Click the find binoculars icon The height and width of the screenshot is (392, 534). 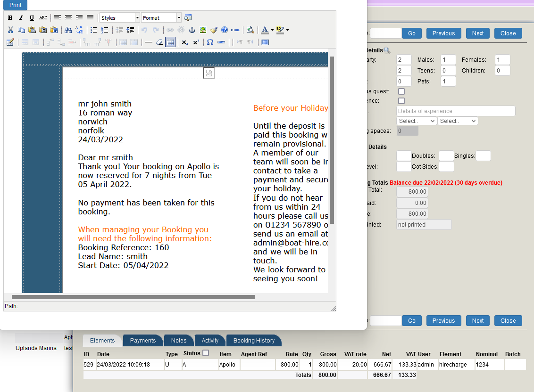(x=68, y=30)
